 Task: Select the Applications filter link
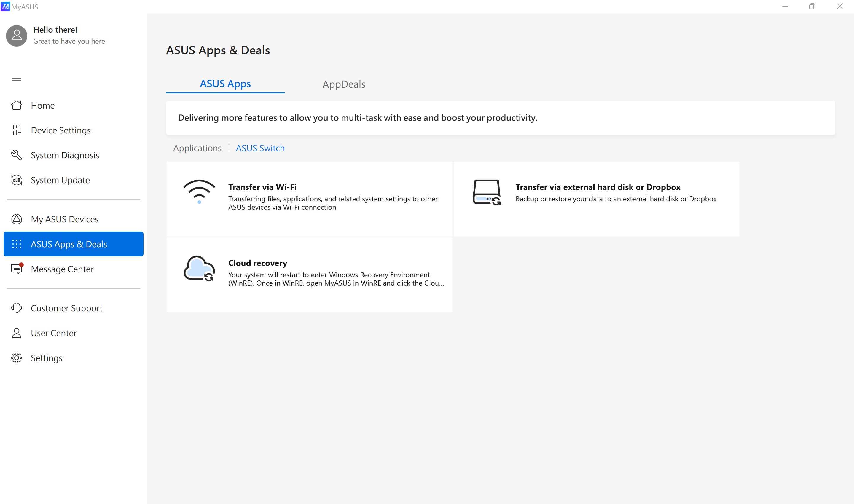click(x=197, y=148)
